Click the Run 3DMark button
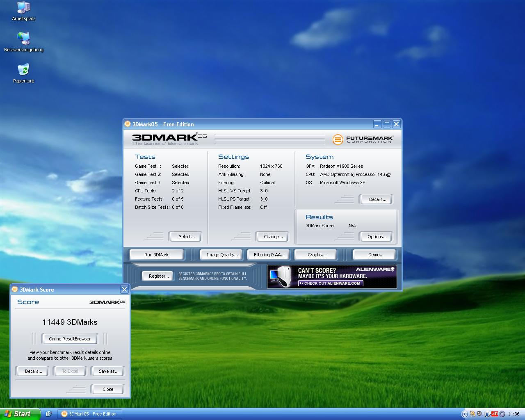 tap(156, 255)
